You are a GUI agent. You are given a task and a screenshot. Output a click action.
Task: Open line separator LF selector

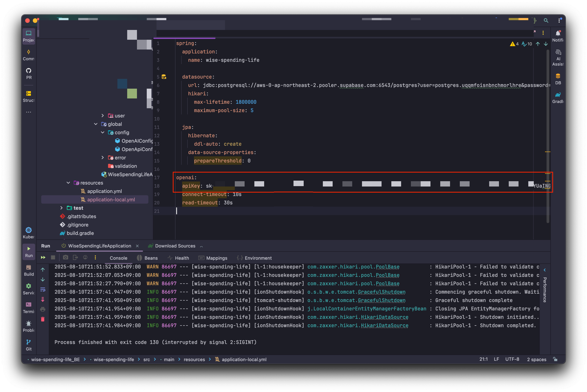(x=496, y=359)
